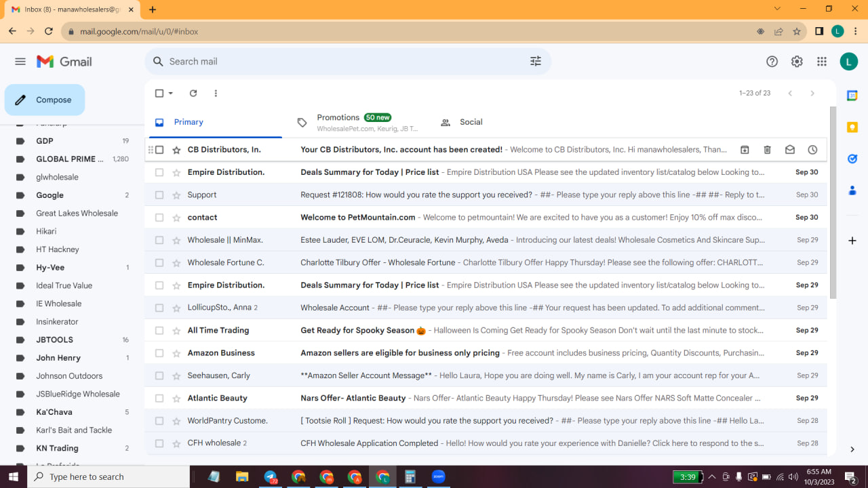This screenshot has height=488, width=868.
Task: Open Google Contacts side panel
Action: [x=852, y=190]
